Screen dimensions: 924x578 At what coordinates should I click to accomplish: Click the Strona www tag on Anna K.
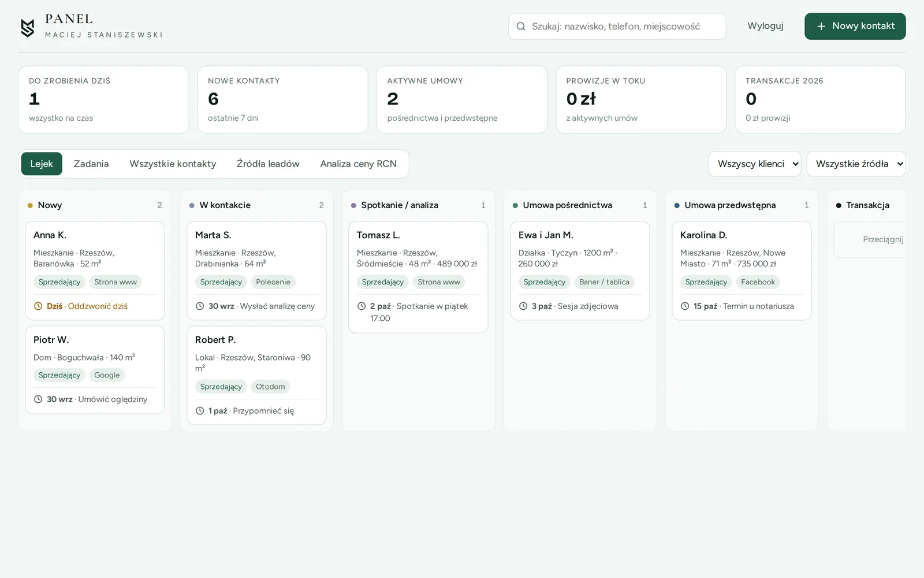tap(115, 282)
